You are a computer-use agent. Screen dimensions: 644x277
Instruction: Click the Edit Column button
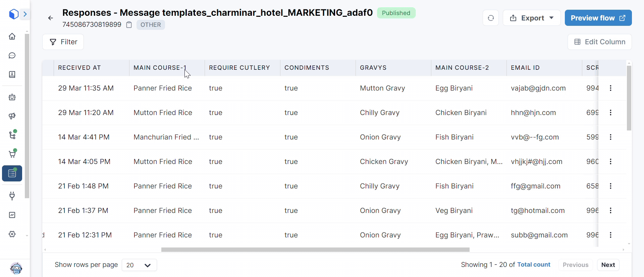point(599,42)
